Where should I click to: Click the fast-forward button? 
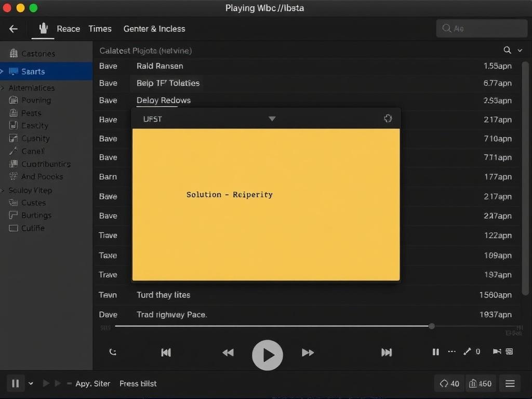click(x=308, y=353)
